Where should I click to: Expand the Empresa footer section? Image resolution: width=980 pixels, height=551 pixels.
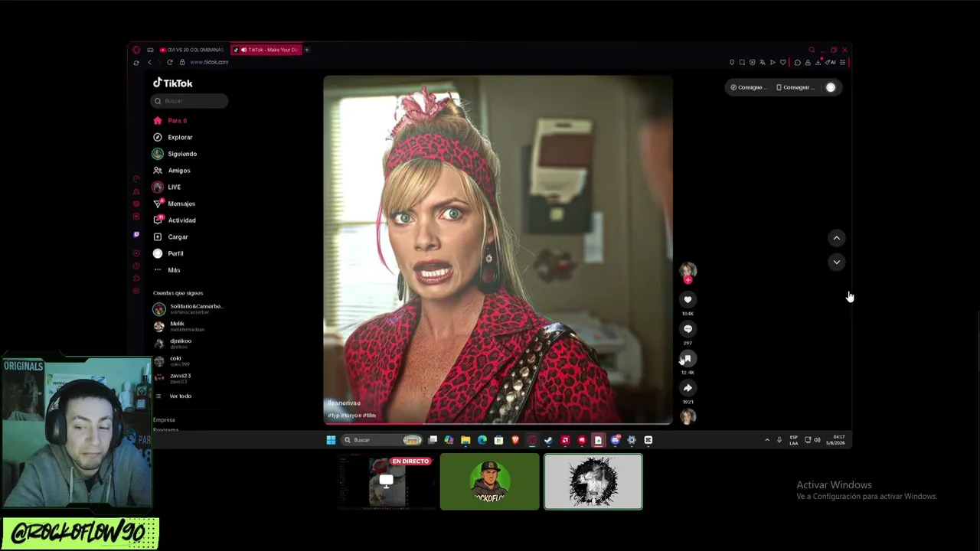[164, 420]
